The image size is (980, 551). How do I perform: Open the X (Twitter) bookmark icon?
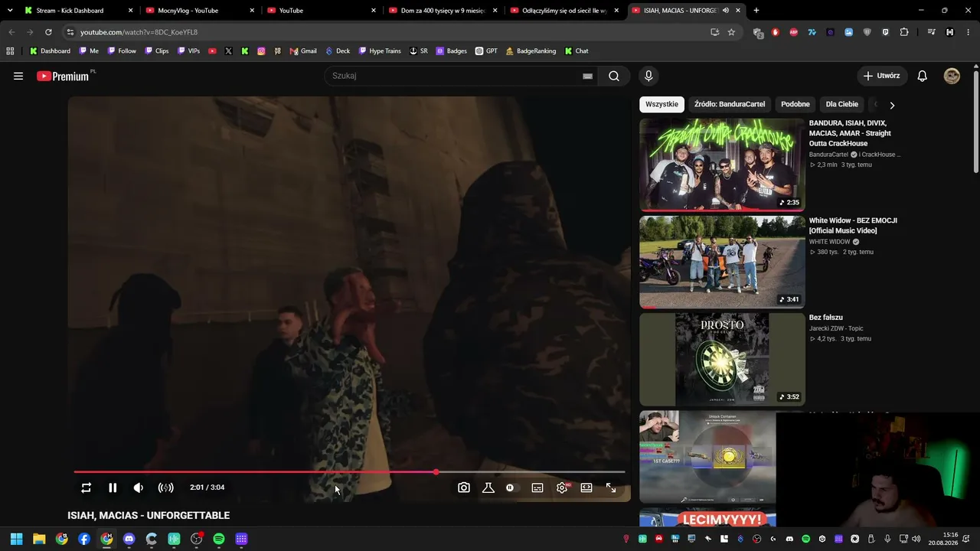click(228, 51)
